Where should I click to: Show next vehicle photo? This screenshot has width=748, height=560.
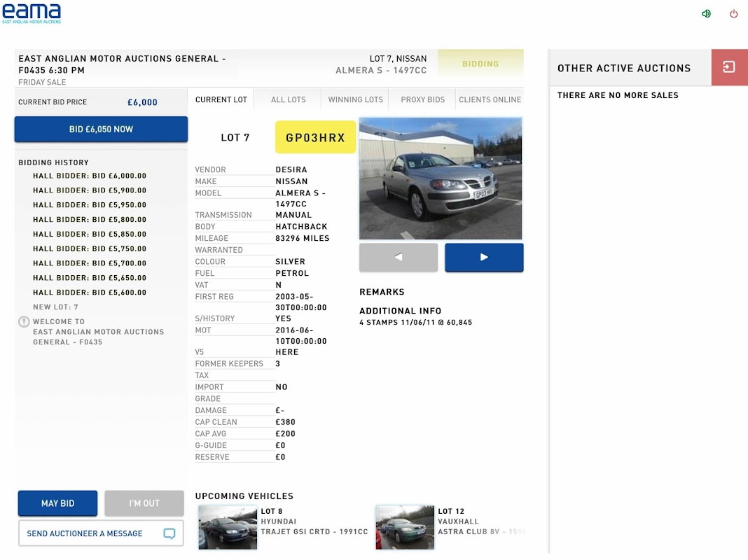[x=484, y=258]
